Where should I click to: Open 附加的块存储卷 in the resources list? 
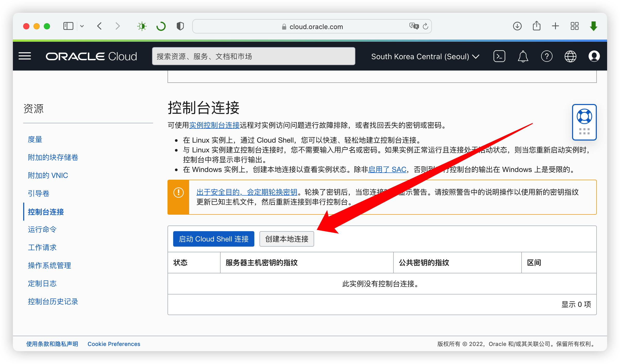[x=53, y=157]
